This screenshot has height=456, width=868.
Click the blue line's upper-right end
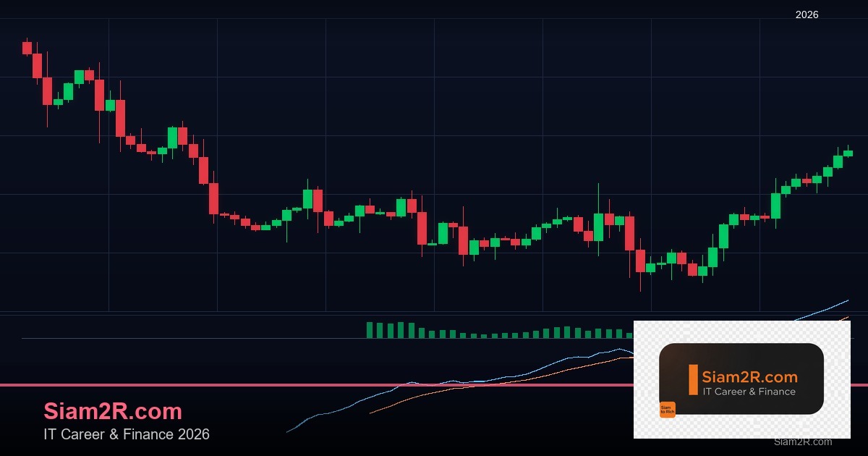tap(846, 300)
